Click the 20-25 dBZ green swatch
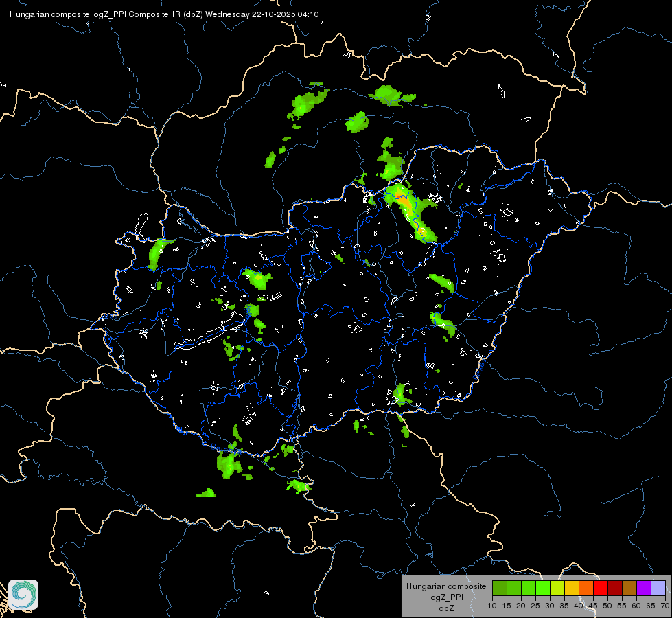The image size is (672, 618). pyautogui.click(x=529, y=588)
